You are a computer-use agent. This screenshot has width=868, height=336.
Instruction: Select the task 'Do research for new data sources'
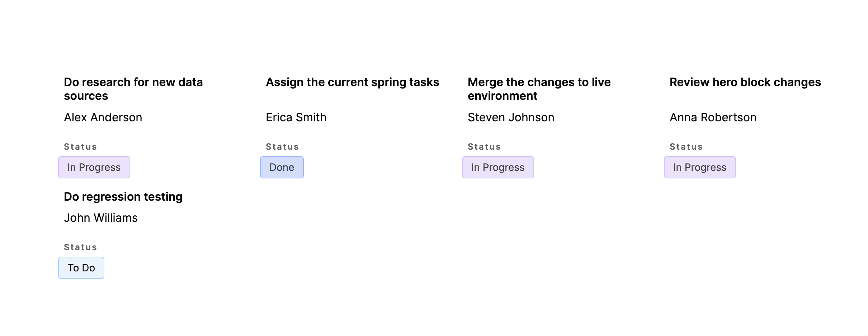133,89
